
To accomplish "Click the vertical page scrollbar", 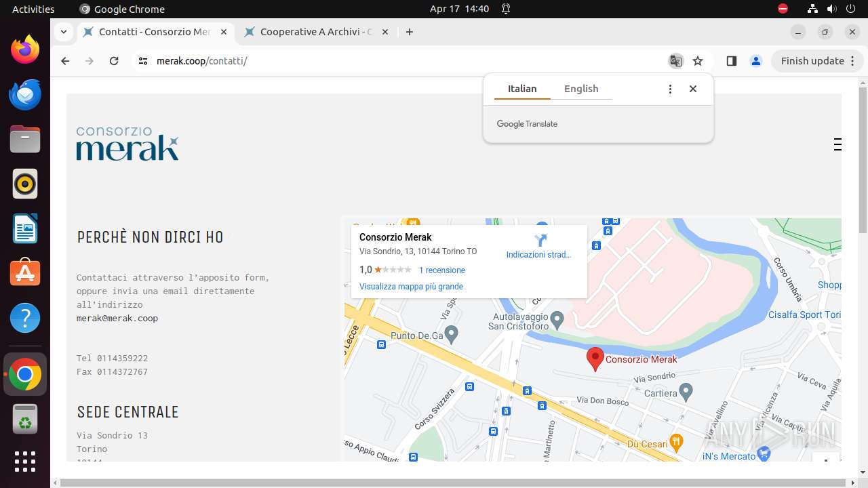I will coord(863,159).
